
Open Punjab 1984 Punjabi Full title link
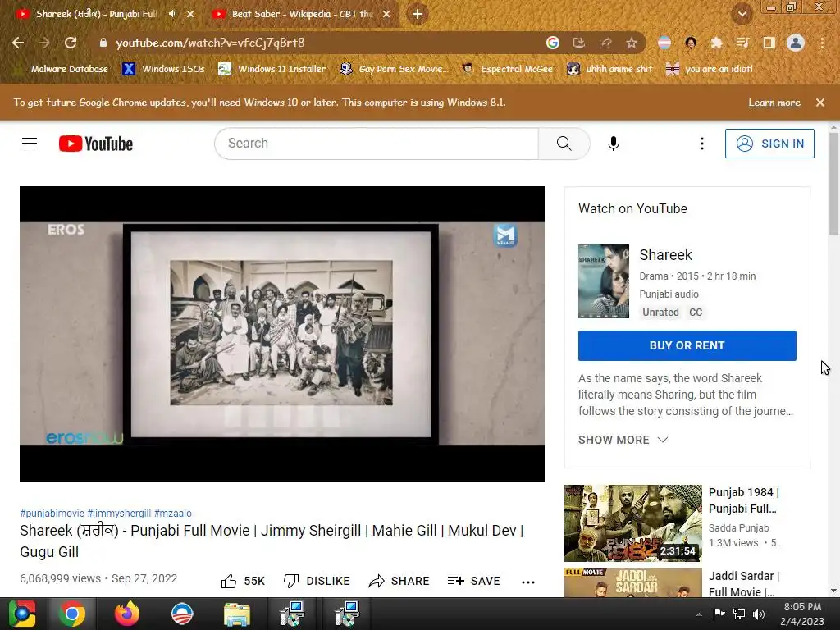744,500
